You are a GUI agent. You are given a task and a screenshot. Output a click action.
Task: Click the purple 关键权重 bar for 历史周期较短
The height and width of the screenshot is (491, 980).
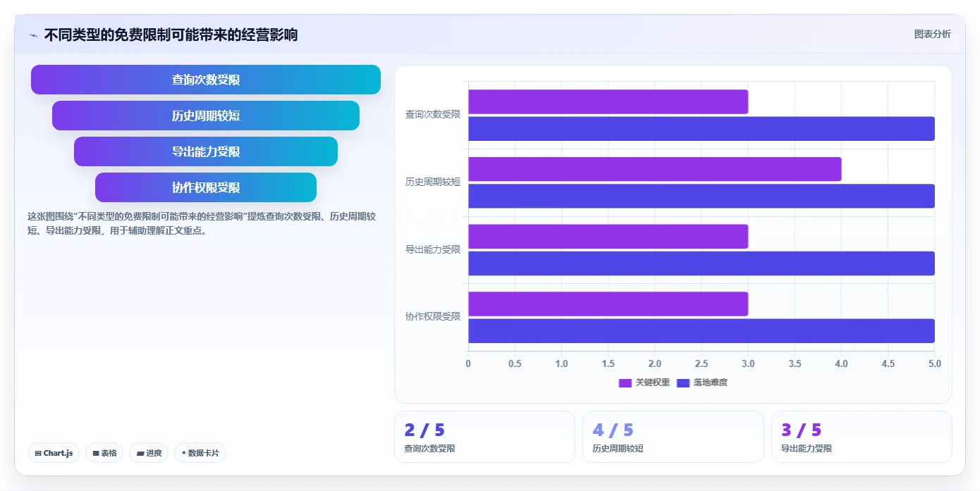coord(655,169)
